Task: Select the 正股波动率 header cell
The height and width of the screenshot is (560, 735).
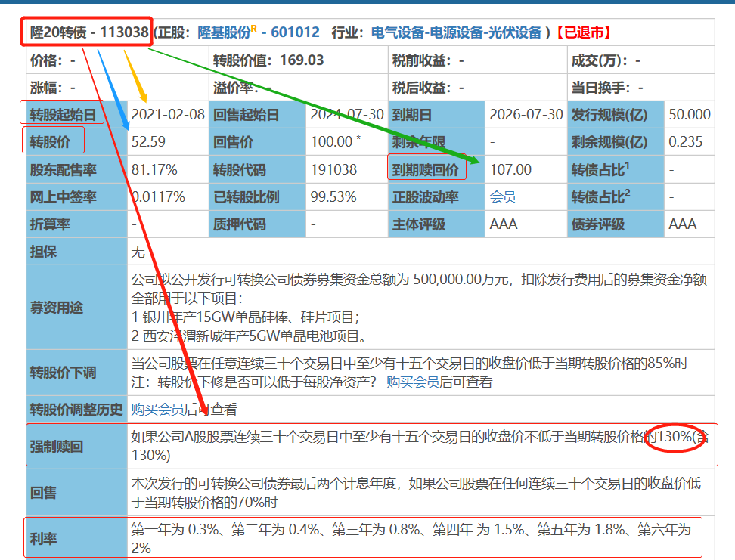Action: click(x=437, y=196)
